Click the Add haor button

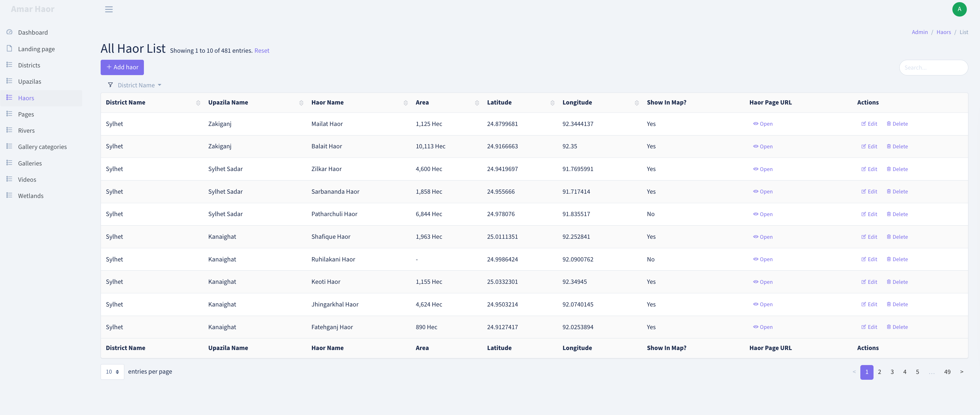[122, 67]
